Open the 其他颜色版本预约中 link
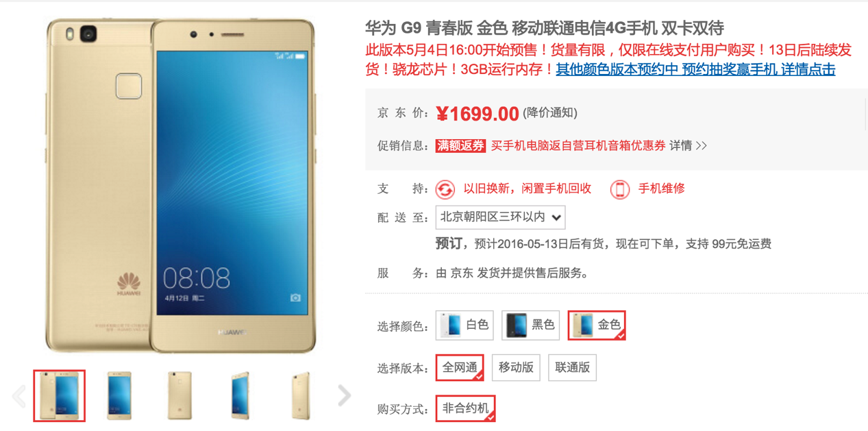 [617, 69]
